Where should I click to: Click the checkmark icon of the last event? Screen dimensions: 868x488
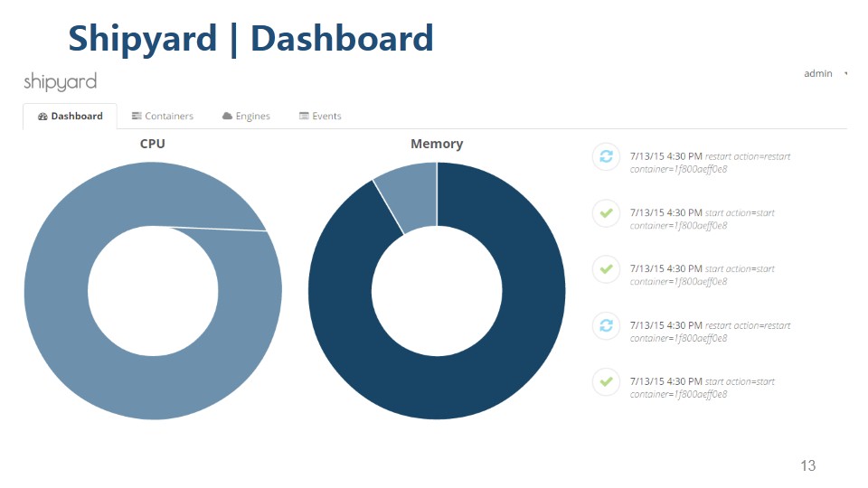coord(606,381)
